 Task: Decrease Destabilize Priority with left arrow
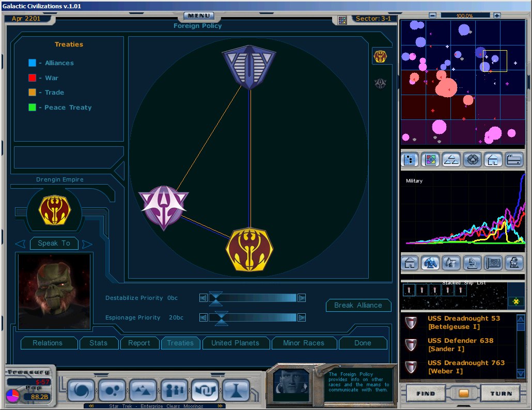pyautogui.click(x=203, y=298)
